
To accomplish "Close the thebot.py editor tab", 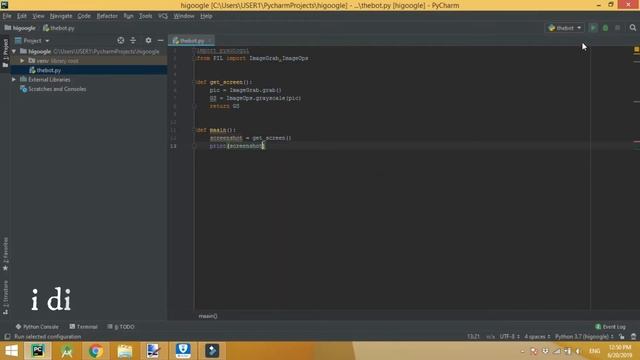I will click(210, 41).
